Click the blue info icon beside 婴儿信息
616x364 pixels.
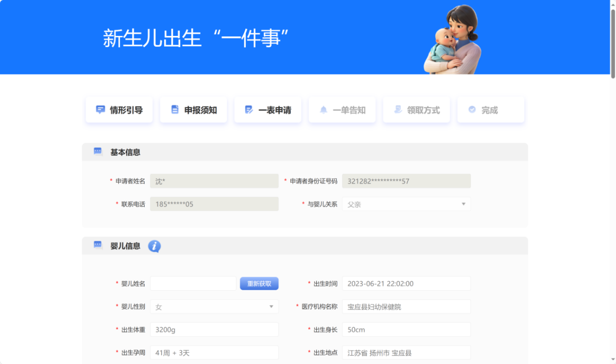click(155, 246)
